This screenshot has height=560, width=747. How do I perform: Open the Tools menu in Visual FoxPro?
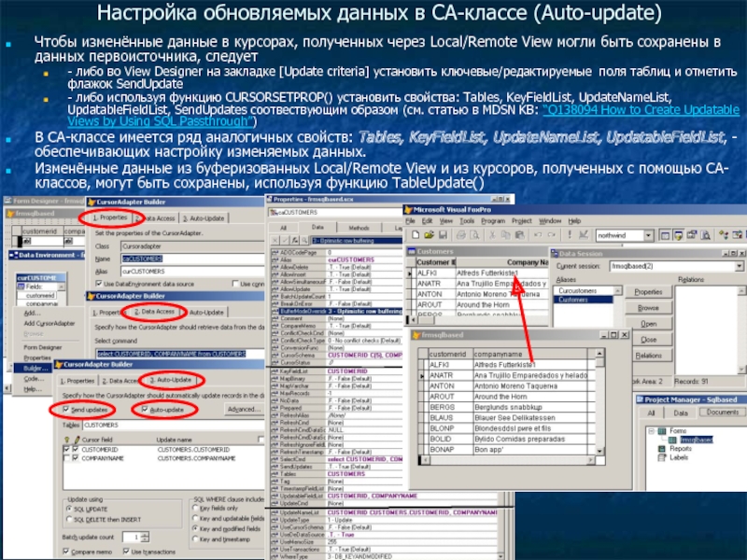tap(467, 221)
